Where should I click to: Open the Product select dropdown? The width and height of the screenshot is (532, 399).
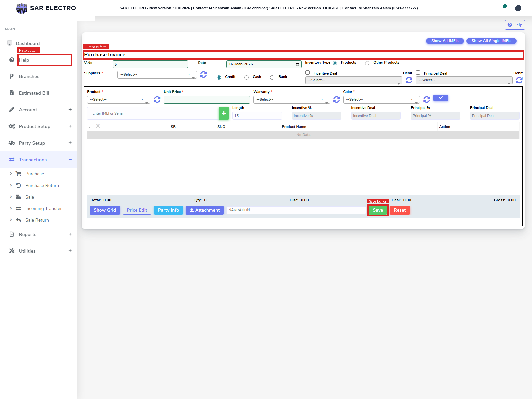coord(118,100)
